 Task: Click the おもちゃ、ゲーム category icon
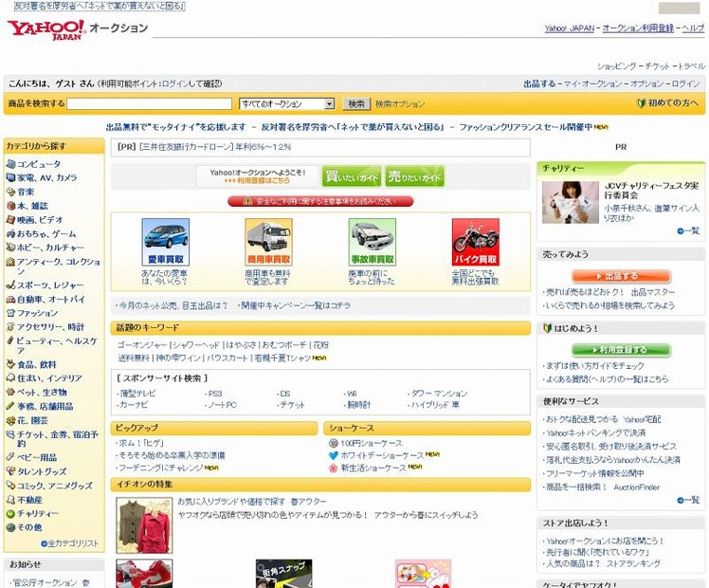(x=10, y=234)
